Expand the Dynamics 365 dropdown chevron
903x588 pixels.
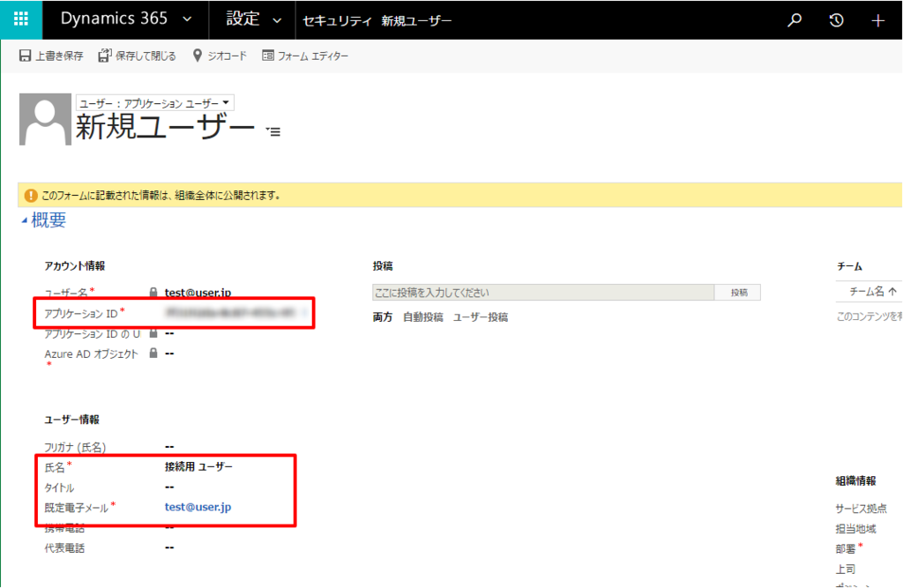[x=187, y=19]
